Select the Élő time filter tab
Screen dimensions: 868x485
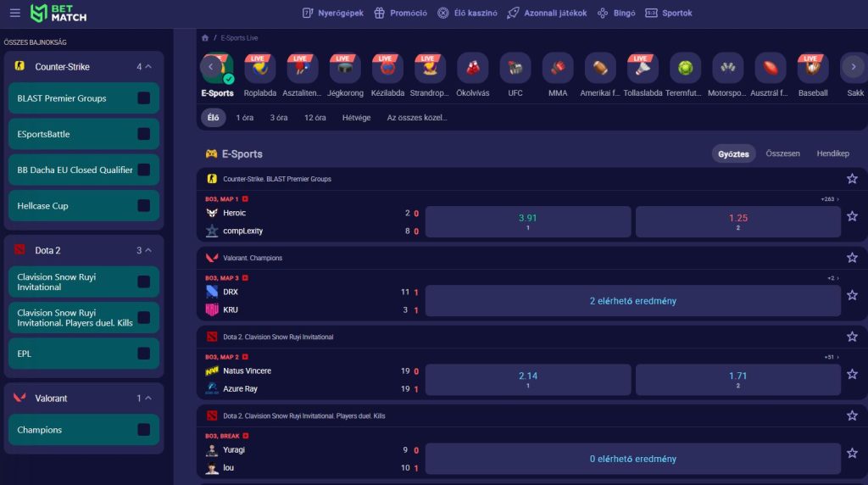[213, 117]
